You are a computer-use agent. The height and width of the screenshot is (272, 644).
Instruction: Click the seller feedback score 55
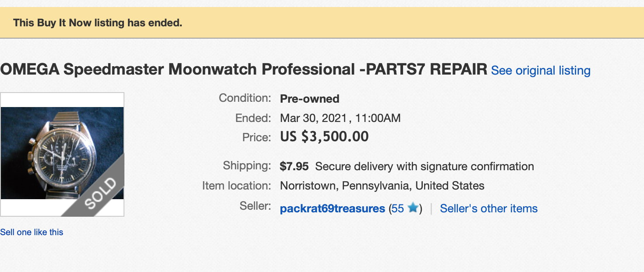point(397,208)
